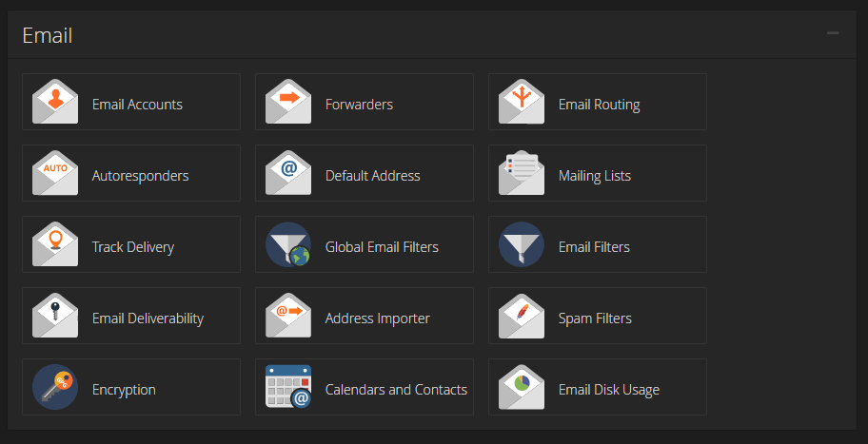The image size is (868, 444).
Task: Open Mailing Lists text link
Action: [595, 176]
